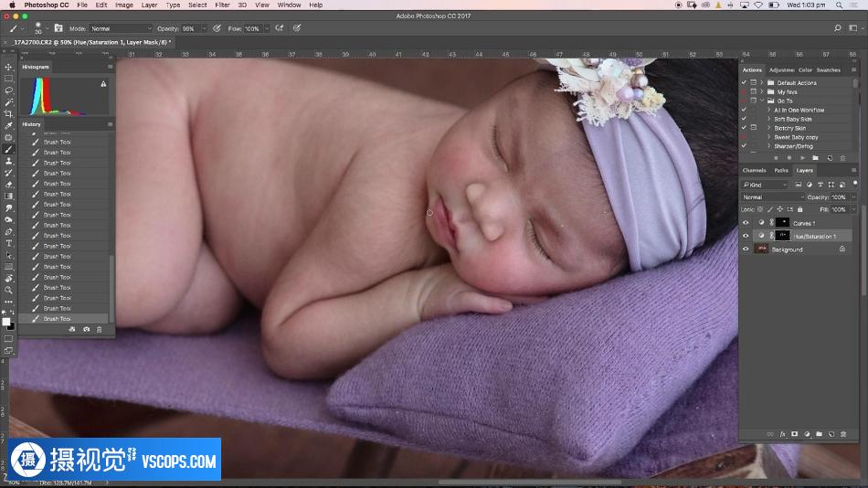
Task: Expand the My favs action set
Action: pos(762,91)
